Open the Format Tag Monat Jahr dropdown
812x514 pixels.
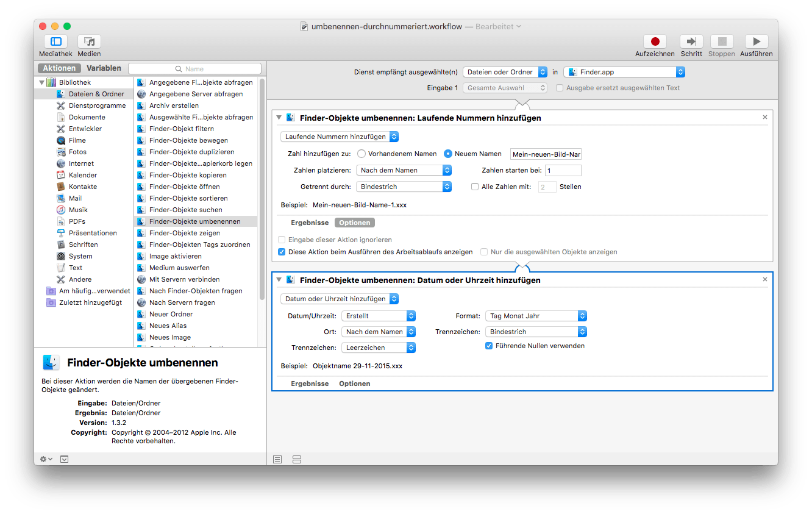(536, 316)
